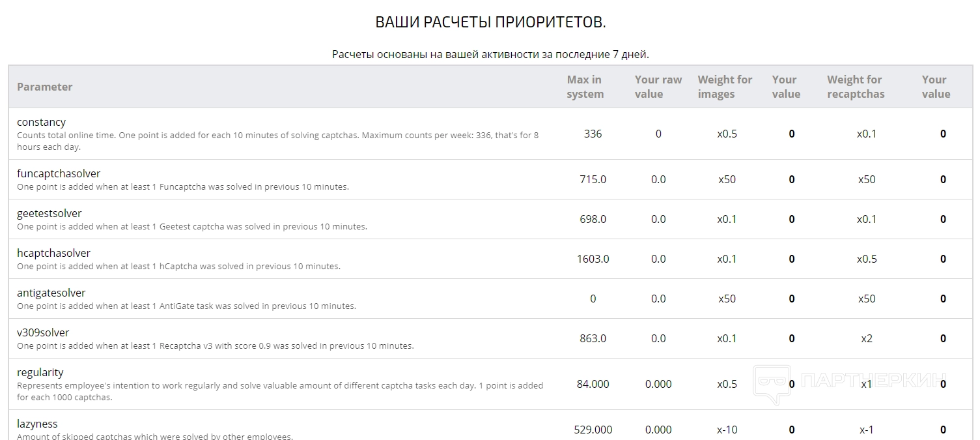Click the "ВАШИ РАСЧЕТЫ ПРИОРИТЕТОВ" page heading
This screenshot has height=440, width=980.
490,22
